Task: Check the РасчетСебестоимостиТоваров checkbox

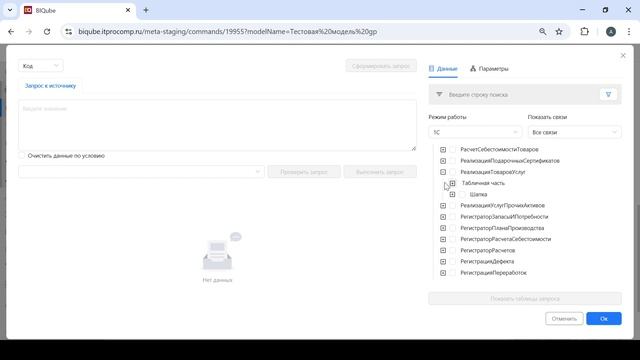Action: [453, 149]
